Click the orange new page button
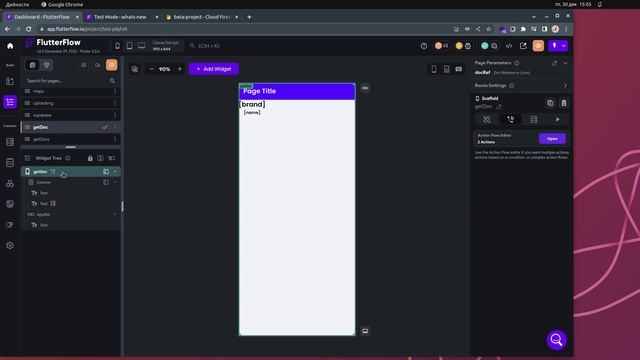The image size is (640, 360). [111, 65]
